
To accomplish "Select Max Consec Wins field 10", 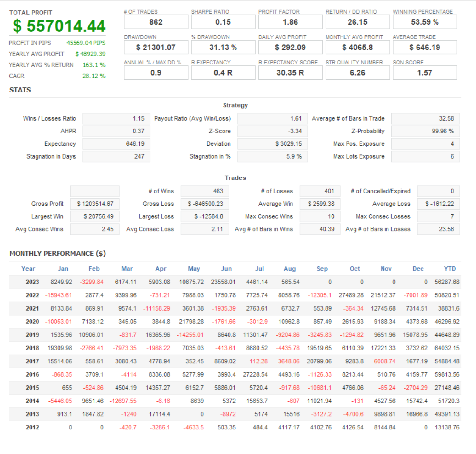I will click(x=320, y=216).
